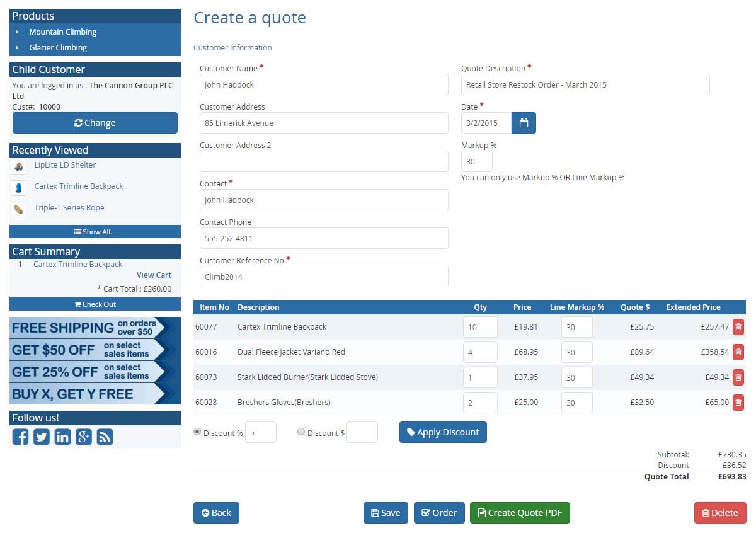Click the Markup % input field

pos(476,161)
